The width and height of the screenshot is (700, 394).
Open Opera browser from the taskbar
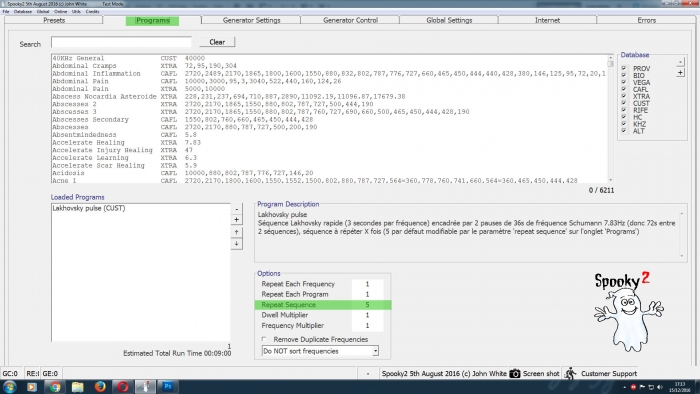click(122, 387)
